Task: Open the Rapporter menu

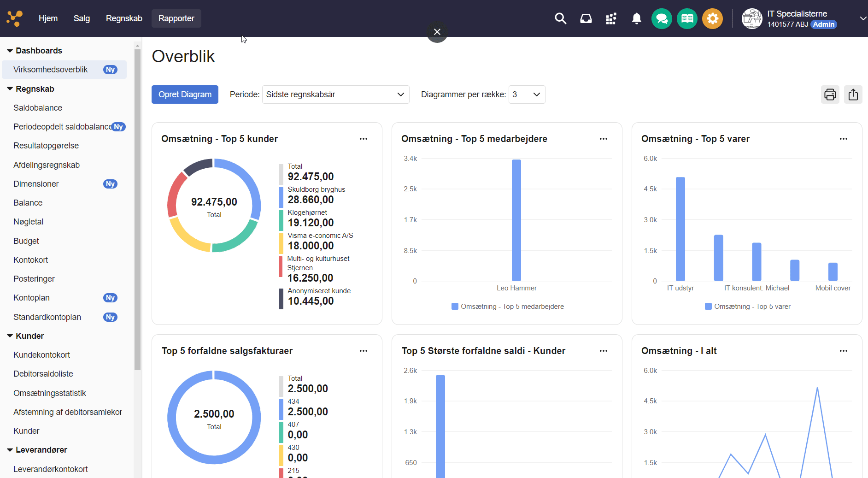Action: pyautogui.click(x=176, y=18)
